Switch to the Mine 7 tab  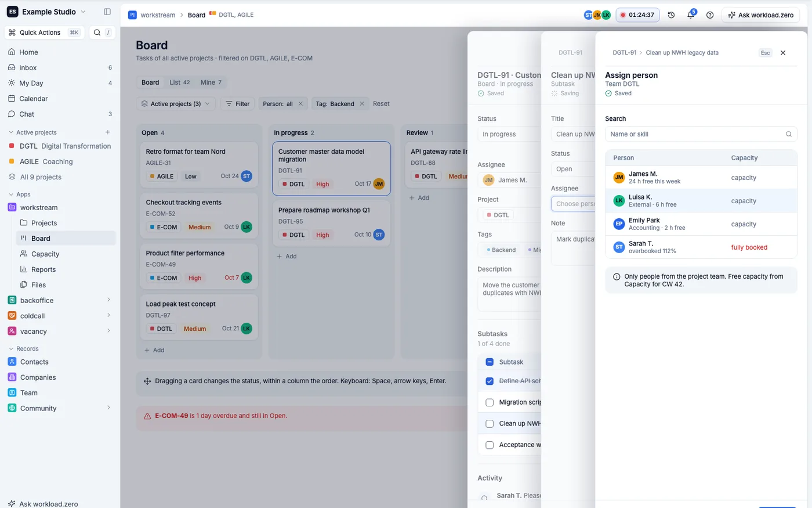click(211, 82)
